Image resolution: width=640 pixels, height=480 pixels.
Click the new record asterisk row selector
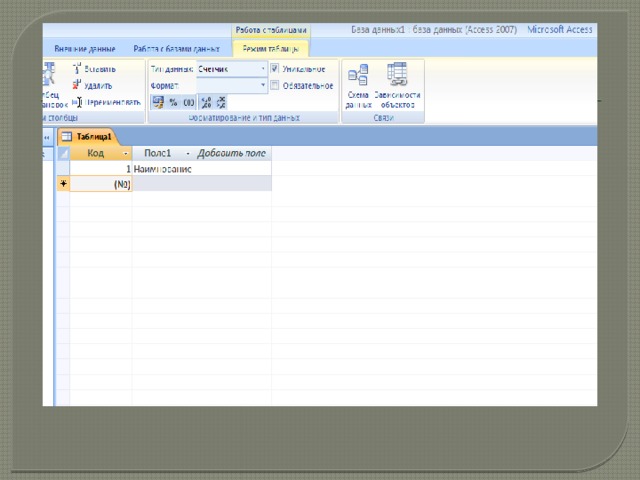click(x=63, y=184)
